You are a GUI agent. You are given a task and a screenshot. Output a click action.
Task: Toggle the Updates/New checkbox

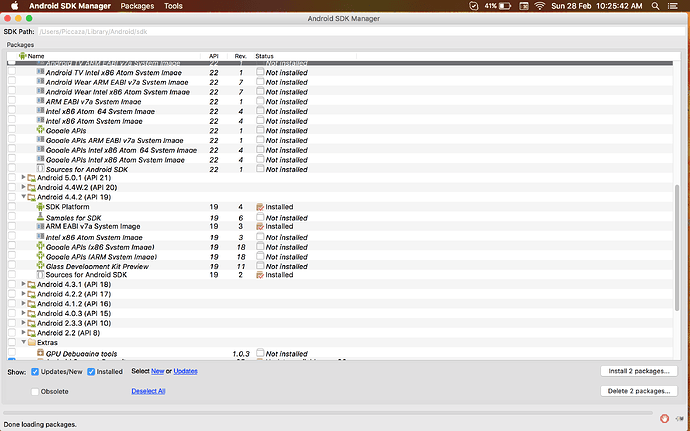point(35,372)
